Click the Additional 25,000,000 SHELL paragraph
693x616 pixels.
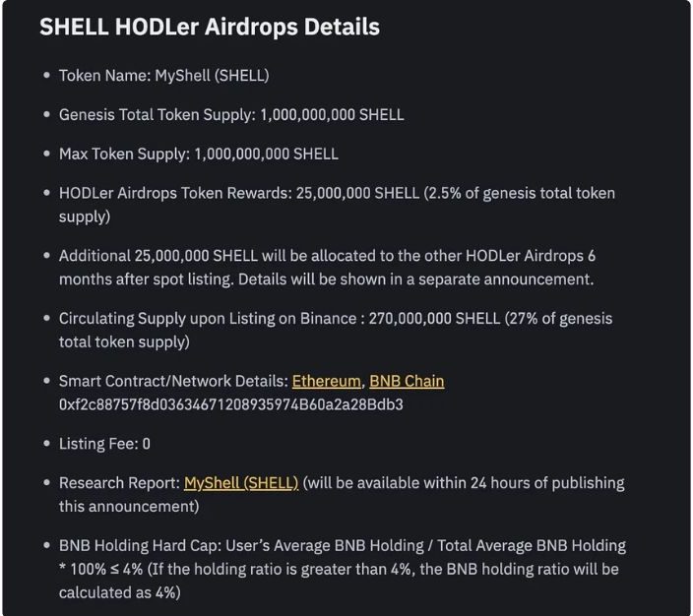[x=327, y=267]
